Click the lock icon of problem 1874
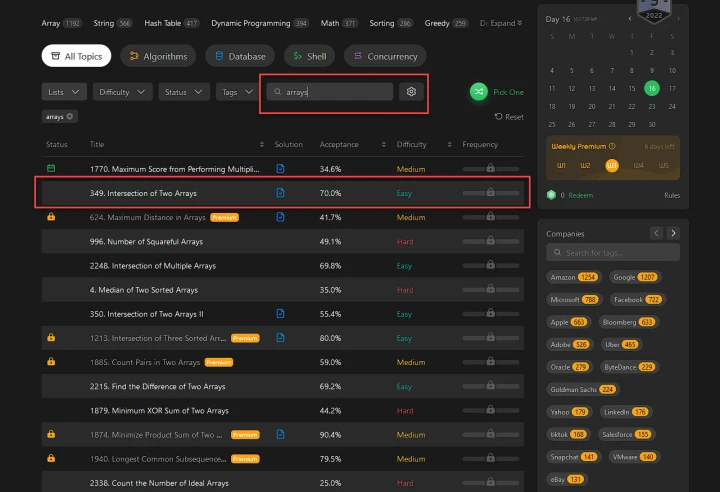Image resolution: width=720 pixels, height=492 pixels. point(51,434)
